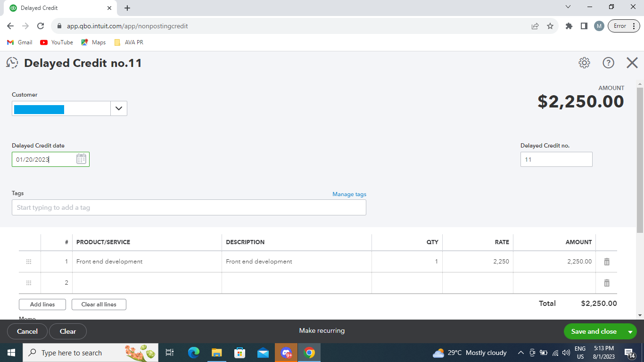Open Manage tags link
This screenshot has width=644, height=362.
coord(349,194)
